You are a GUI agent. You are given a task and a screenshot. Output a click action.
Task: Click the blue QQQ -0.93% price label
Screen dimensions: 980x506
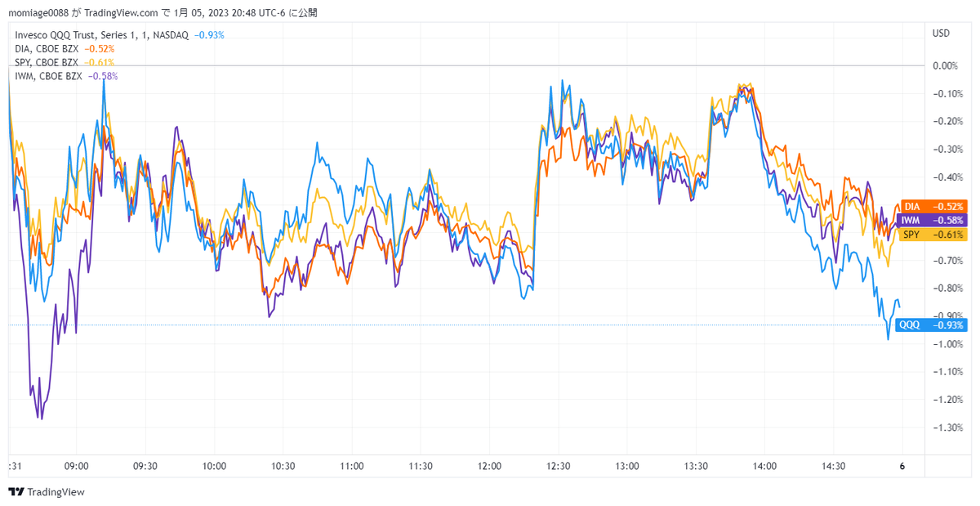[x=931, y=325]
